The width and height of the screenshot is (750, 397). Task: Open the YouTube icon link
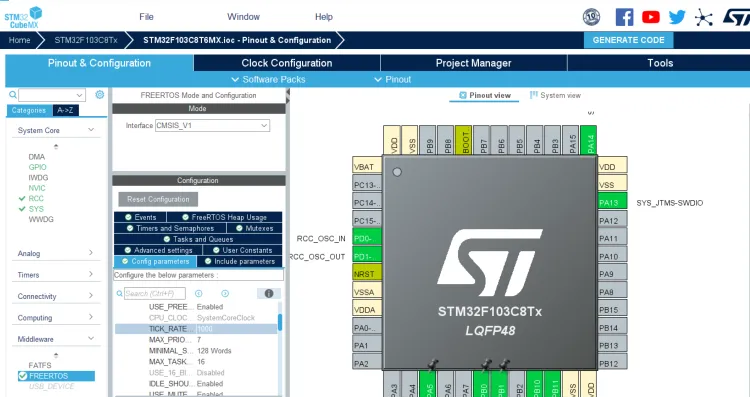point(651,17)
